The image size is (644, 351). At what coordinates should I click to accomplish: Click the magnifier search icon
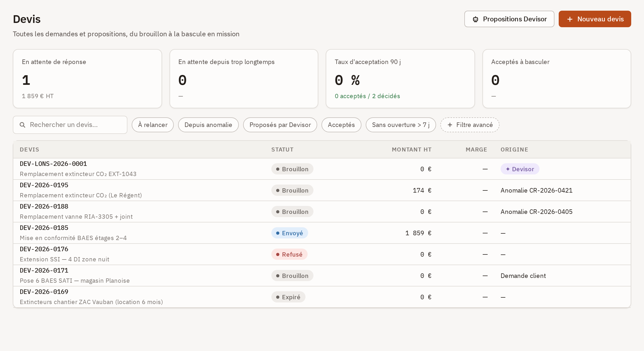(x=23, y=125)
